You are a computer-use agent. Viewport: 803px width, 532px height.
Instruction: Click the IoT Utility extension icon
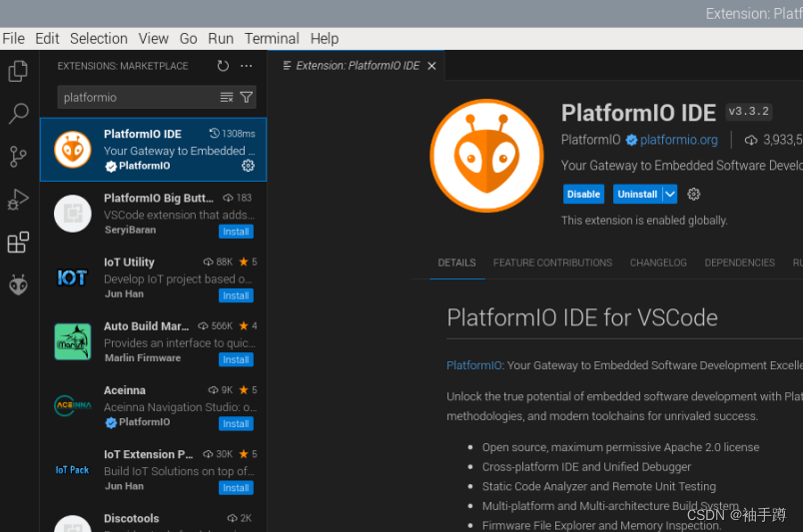click(73, 277)
